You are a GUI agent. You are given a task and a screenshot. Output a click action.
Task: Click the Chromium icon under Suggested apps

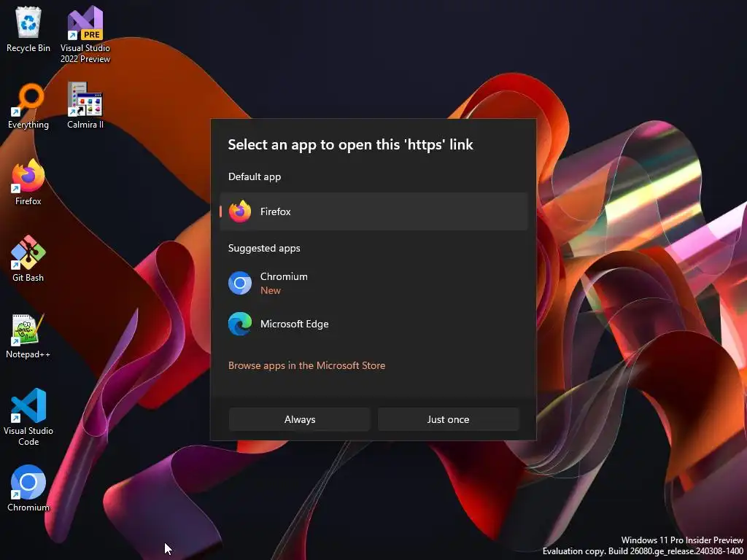[240, 284]
